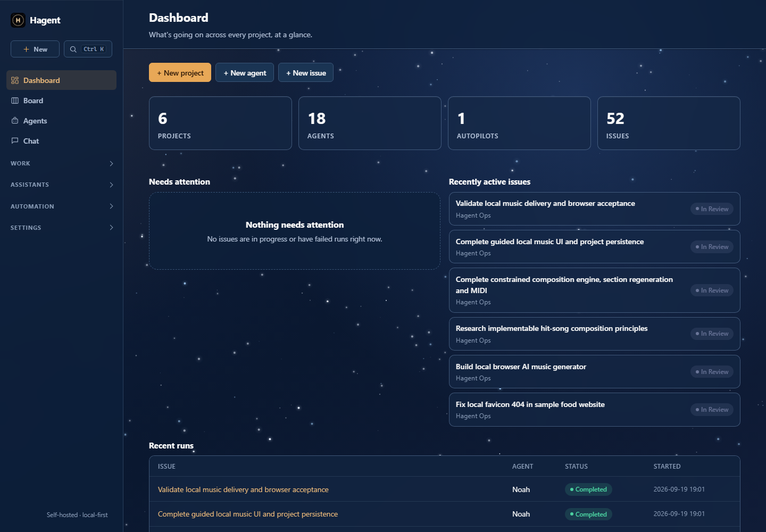Open the 1 Autopilots stat card
This screenshot has width=766, height=532.
(x=519, y=123)
